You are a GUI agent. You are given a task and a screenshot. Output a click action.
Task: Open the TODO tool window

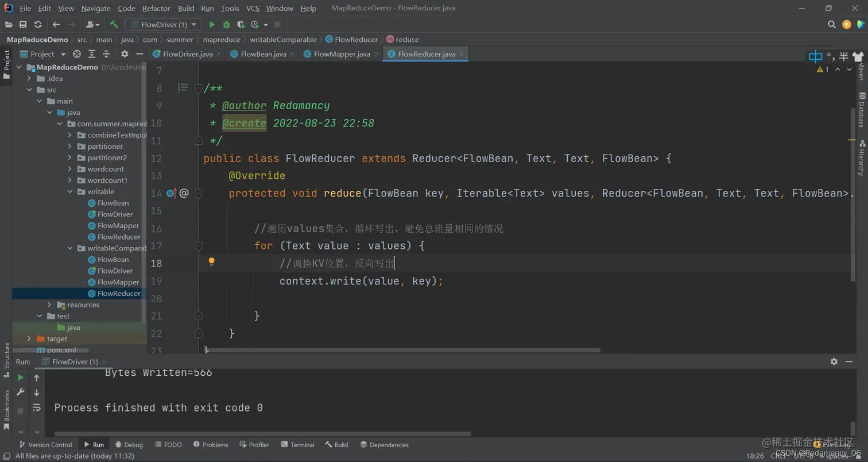tap(168, 445)
